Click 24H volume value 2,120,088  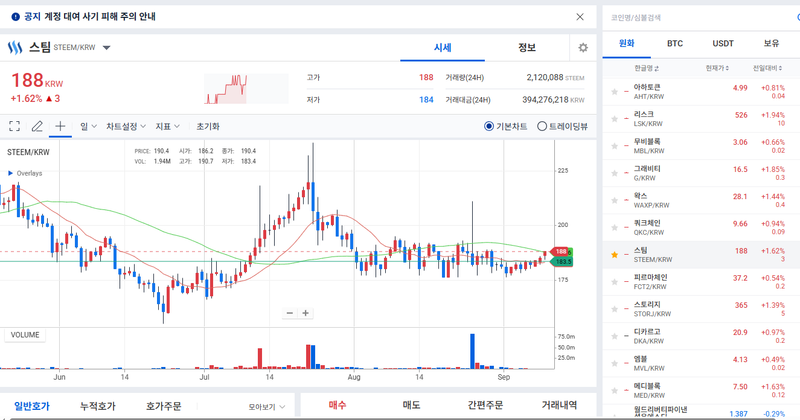(x=545, y=78)
